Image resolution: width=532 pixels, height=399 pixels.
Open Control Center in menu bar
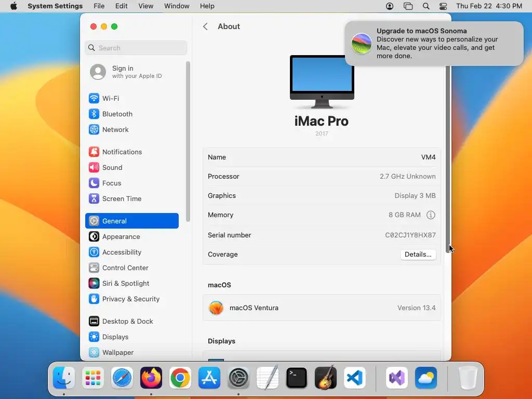pyautogui.click(x=443, y=6)
